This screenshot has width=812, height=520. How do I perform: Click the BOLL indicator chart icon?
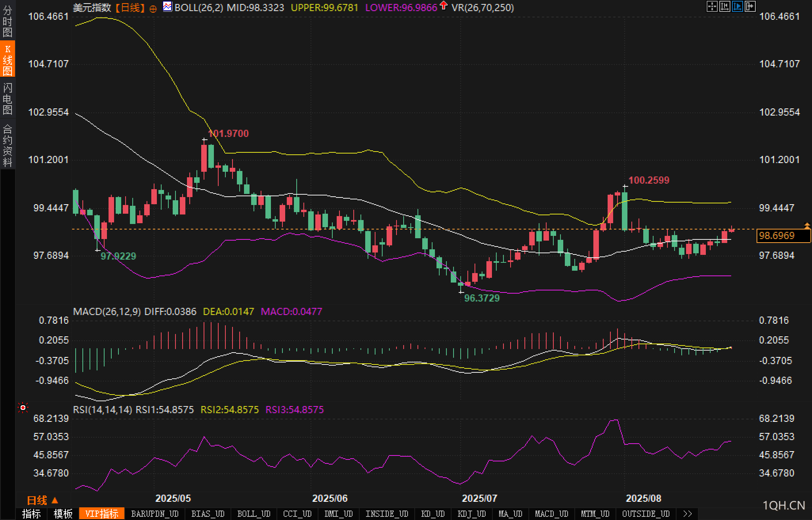coord(168,7)
